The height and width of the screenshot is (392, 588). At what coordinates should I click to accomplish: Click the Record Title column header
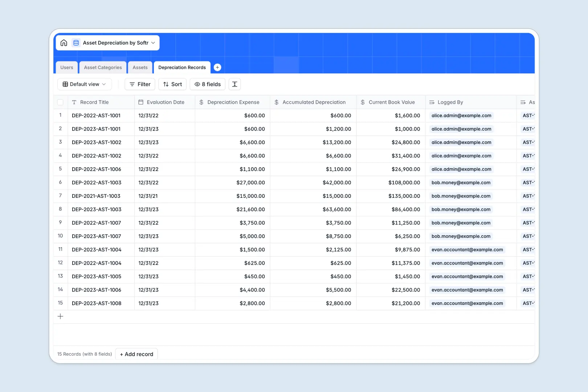tap(101, 102)
